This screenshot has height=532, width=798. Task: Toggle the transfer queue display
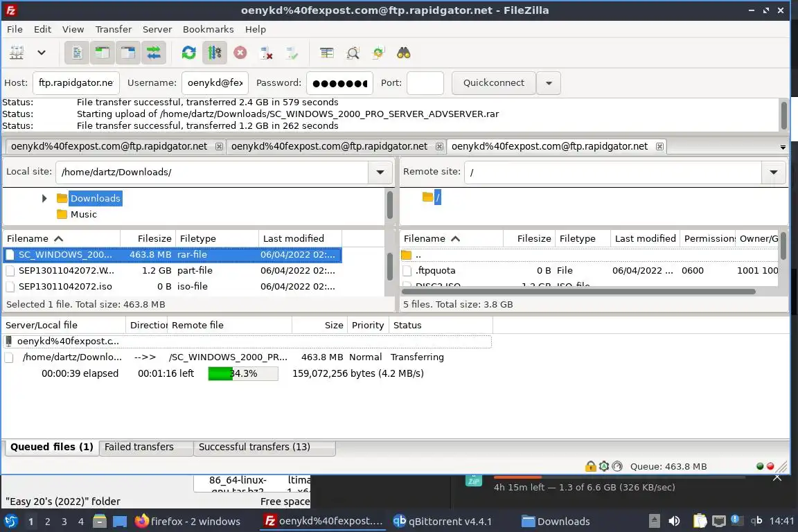pos(153,53)
